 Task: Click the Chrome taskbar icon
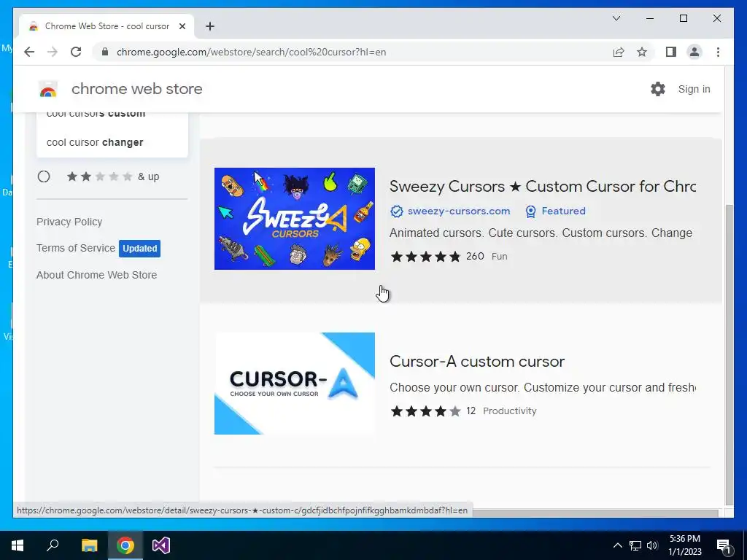pos(125,545)
